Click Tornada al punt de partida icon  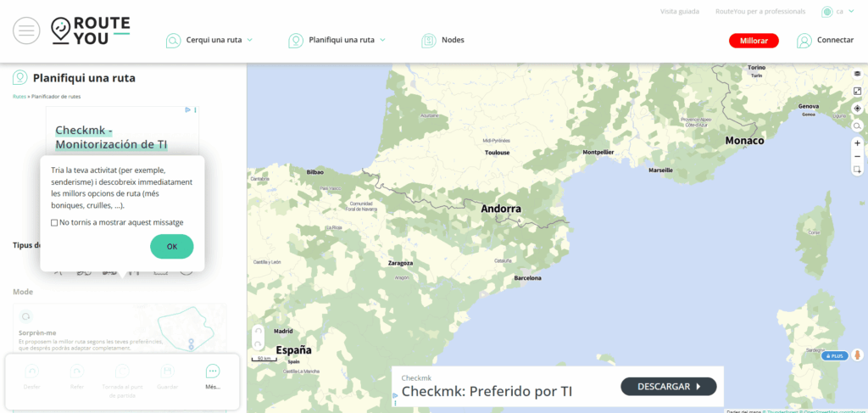coord(122,371)
